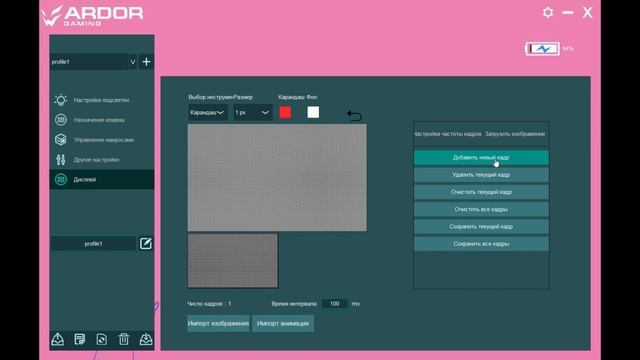Click Добавить новый кадр button
Viewport: 640px width, 360px height.
coord(481,158)
